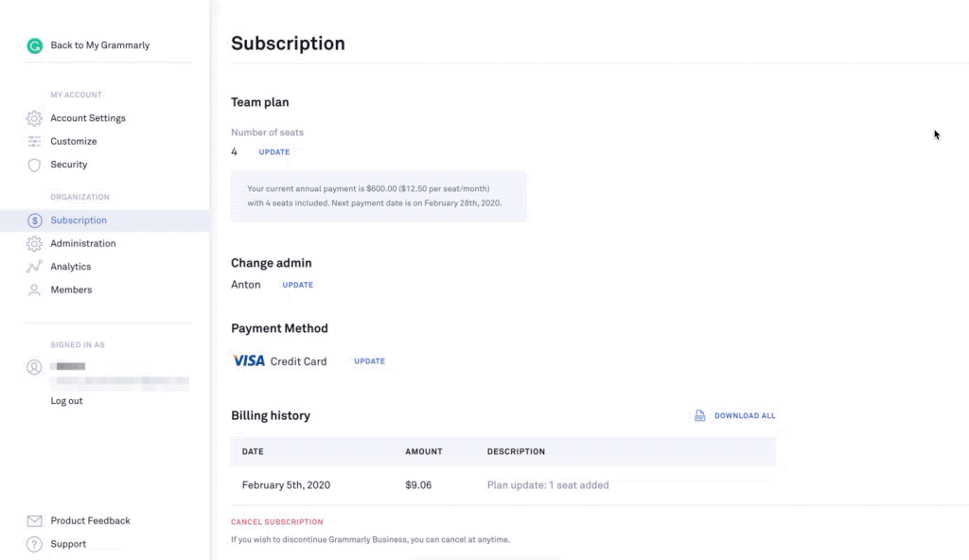Screen dimensions: 969x560
Task: Click the Analytics graph icon
Action: [x=34, y=267]
